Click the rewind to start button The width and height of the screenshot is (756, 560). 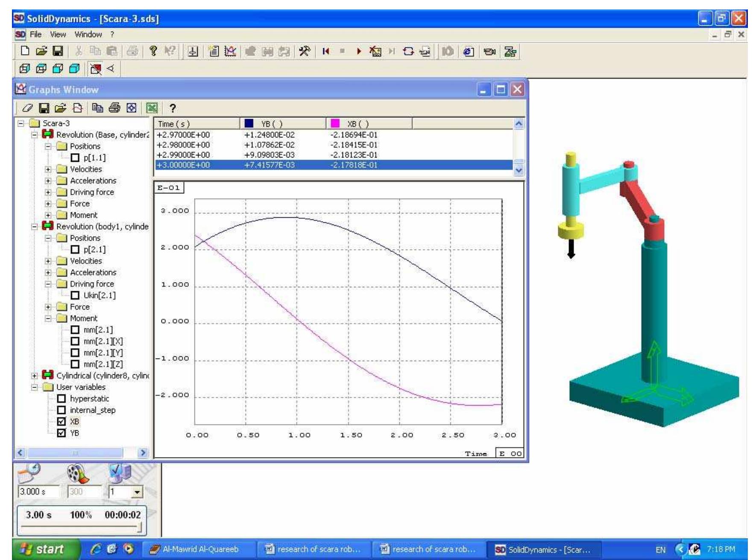[326, 52]
